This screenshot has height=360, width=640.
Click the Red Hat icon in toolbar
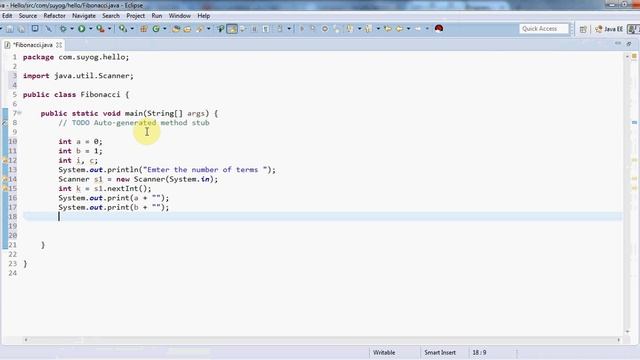click(439, 29)
